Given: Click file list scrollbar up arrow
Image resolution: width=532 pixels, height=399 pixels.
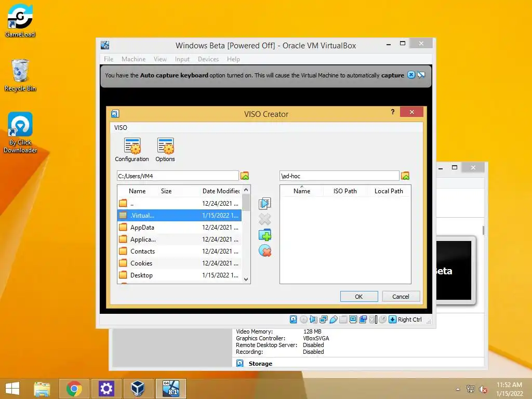Looking at the screenshot, I should 246,190.
